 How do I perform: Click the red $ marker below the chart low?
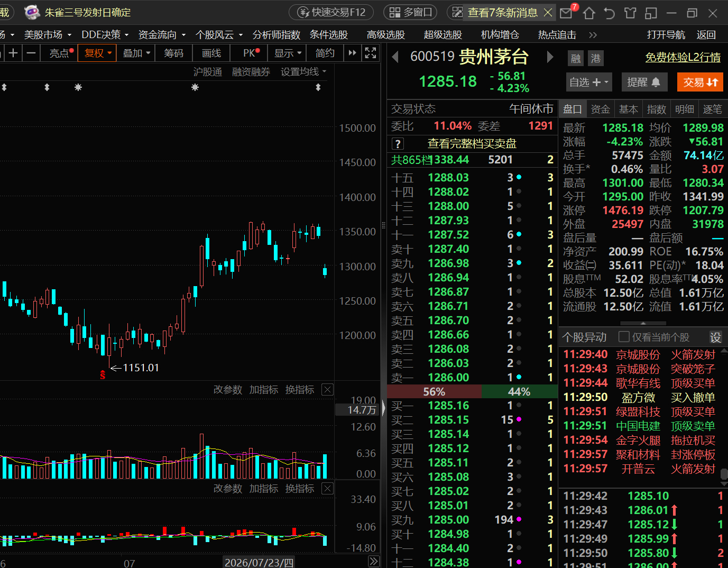103,375
